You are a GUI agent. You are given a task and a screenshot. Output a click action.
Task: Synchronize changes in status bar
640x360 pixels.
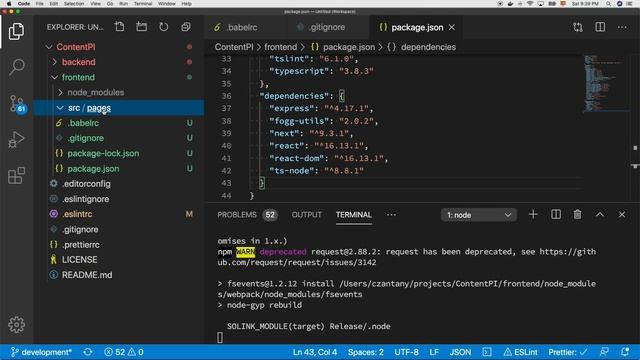click(88, 352)
